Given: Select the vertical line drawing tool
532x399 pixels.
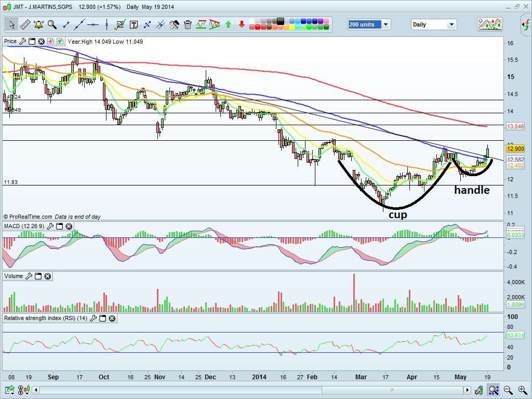Looking at the screenshot, I should [107, 24].
